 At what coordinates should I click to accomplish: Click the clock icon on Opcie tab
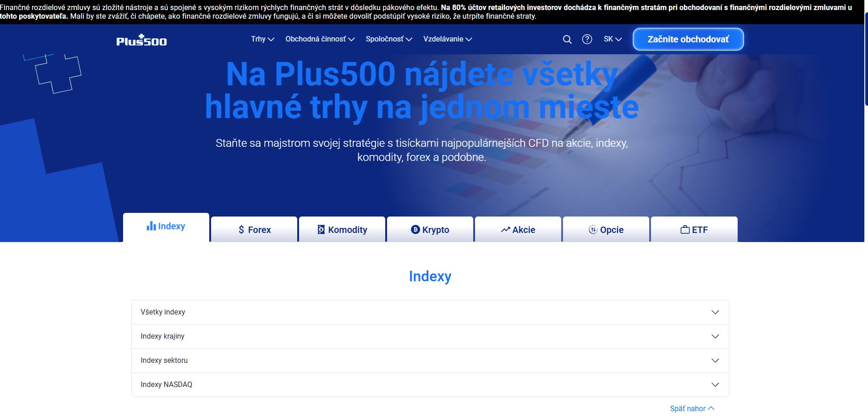[593, 230]
